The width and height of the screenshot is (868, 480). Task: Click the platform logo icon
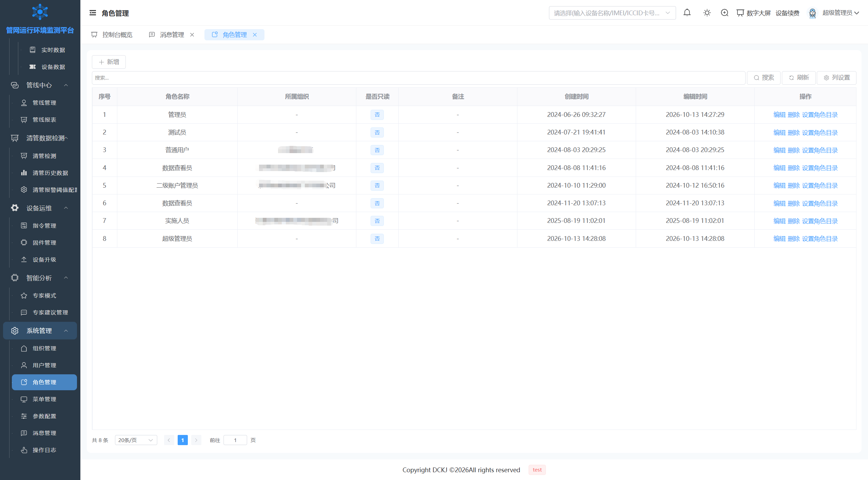pyautogui.click(x=40, y=12)
